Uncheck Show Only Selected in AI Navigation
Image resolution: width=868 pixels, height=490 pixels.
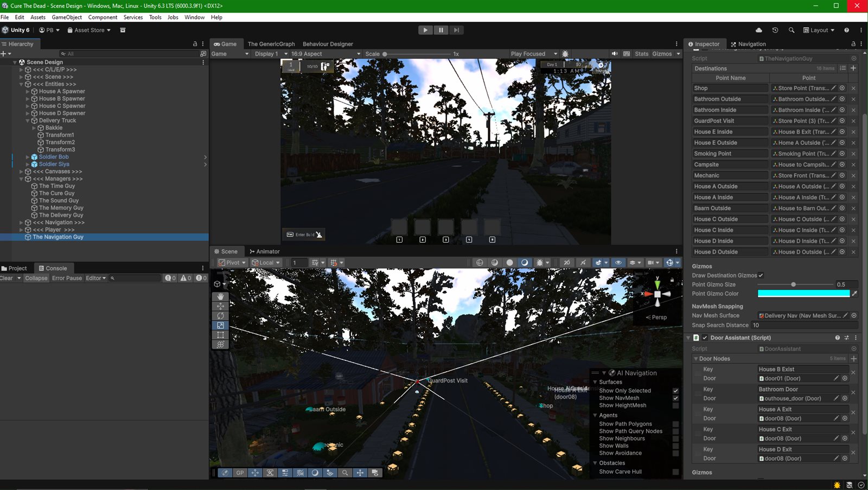click(675, 391)
